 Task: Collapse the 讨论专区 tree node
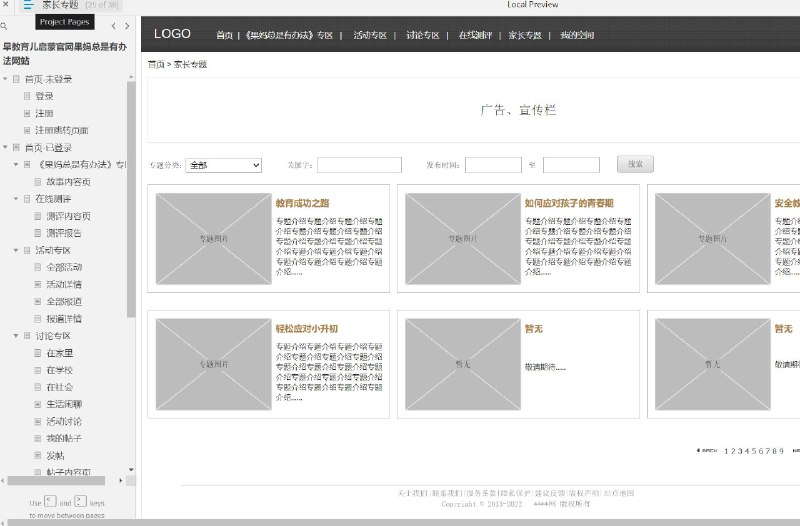(16, 336)
